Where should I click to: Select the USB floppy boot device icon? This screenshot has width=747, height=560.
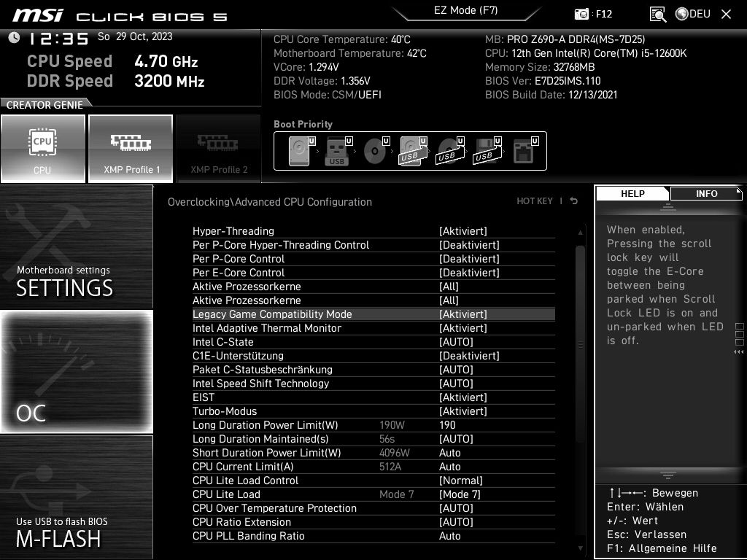click(487, 151)
